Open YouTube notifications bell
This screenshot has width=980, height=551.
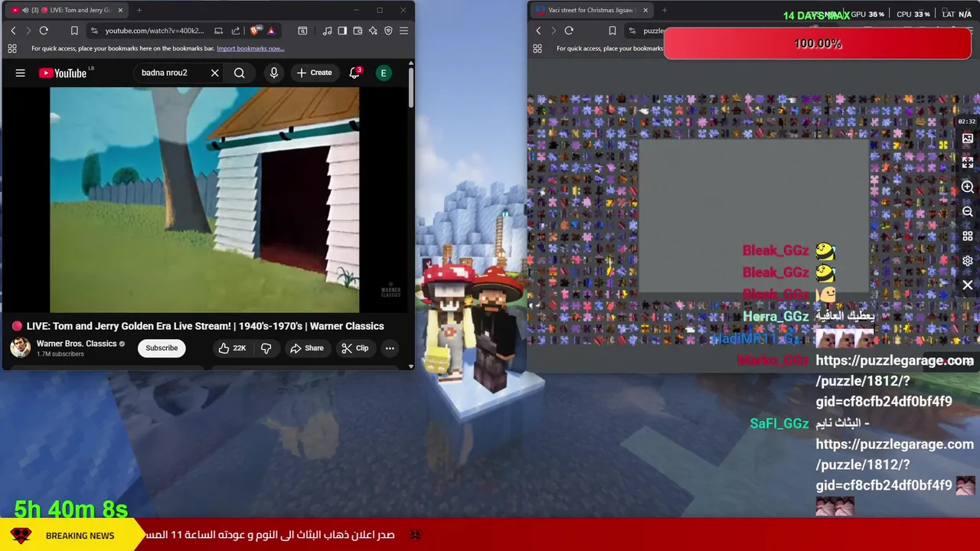(x=354, y=73)
